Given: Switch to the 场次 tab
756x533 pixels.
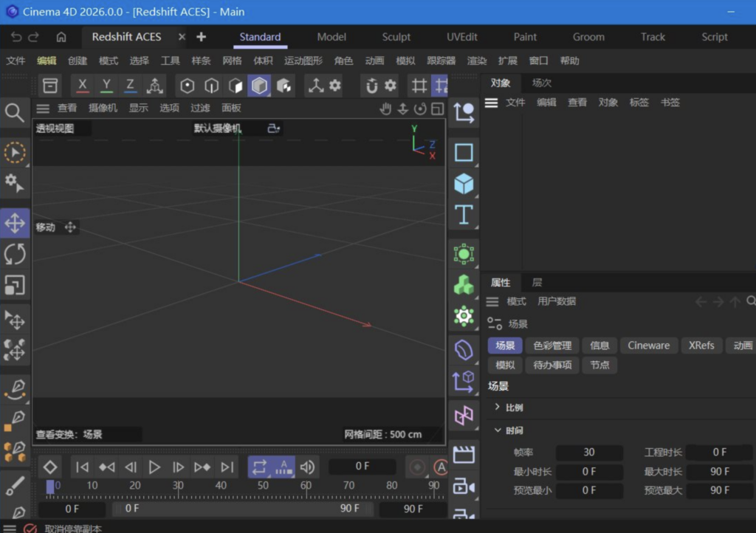Looking at the screenshot, I should click(541, 83).
